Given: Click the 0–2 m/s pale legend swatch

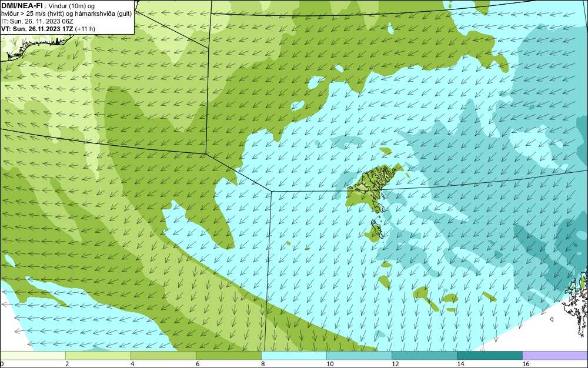Looking at the screenshot, I should 32,355.
